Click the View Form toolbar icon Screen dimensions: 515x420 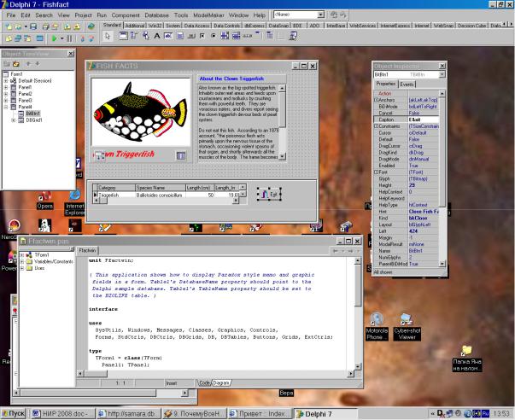click(18, 38)
